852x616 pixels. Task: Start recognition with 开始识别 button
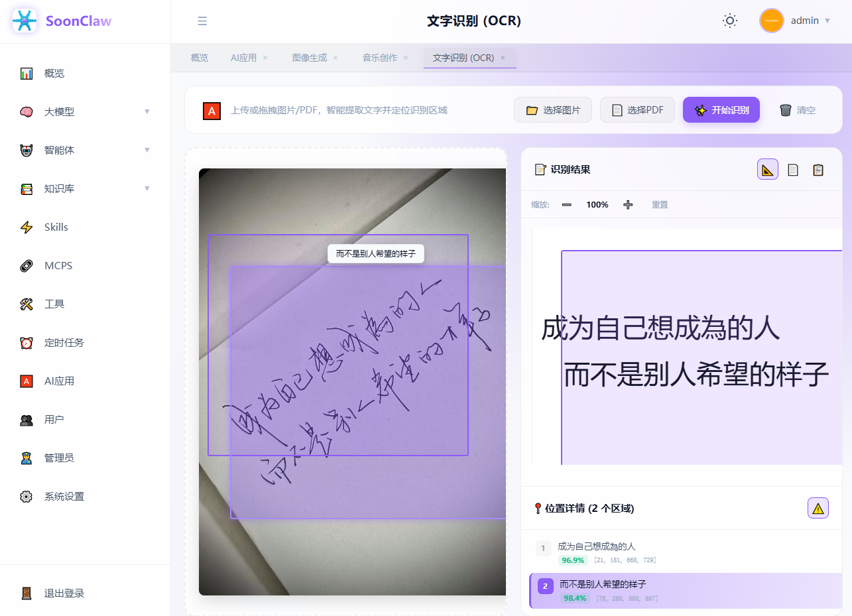721,110
